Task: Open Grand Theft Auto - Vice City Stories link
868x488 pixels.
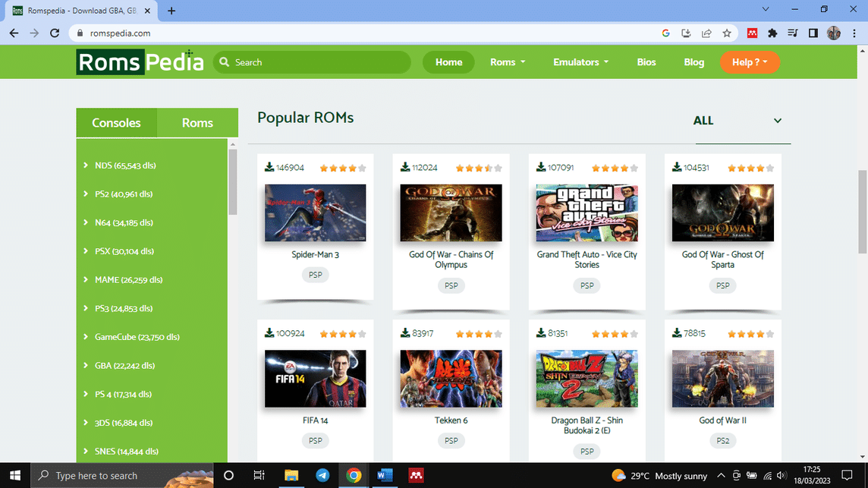Action: 587,260
